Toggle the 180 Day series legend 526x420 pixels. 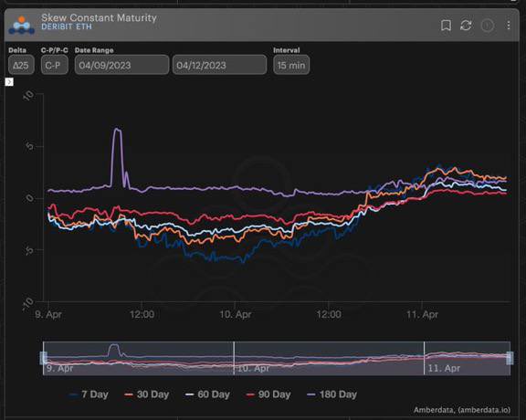(331, 394)
